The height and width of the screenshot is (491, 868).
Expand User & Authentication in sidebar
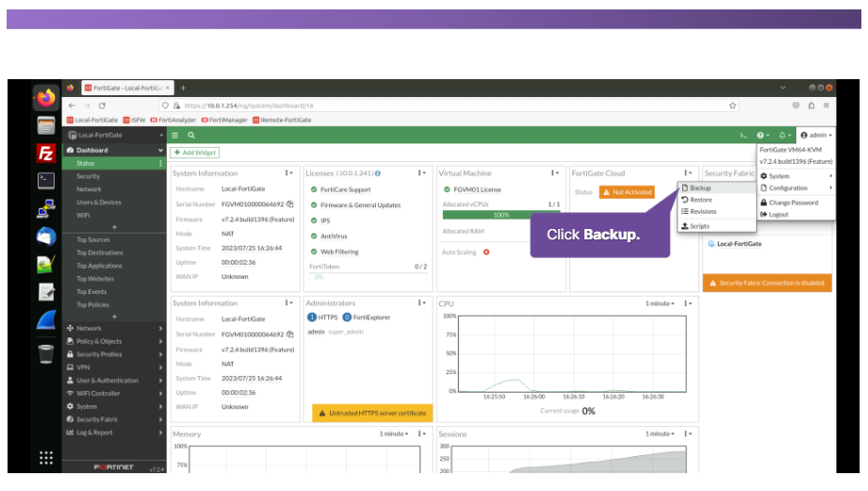(114, 381)
